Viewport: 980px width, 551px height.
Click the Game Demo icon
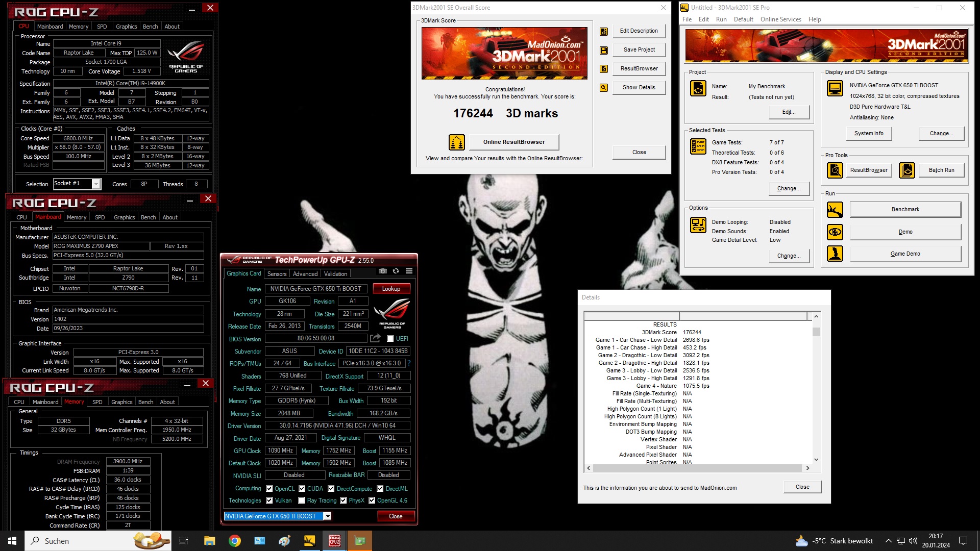tap(835, 254)
